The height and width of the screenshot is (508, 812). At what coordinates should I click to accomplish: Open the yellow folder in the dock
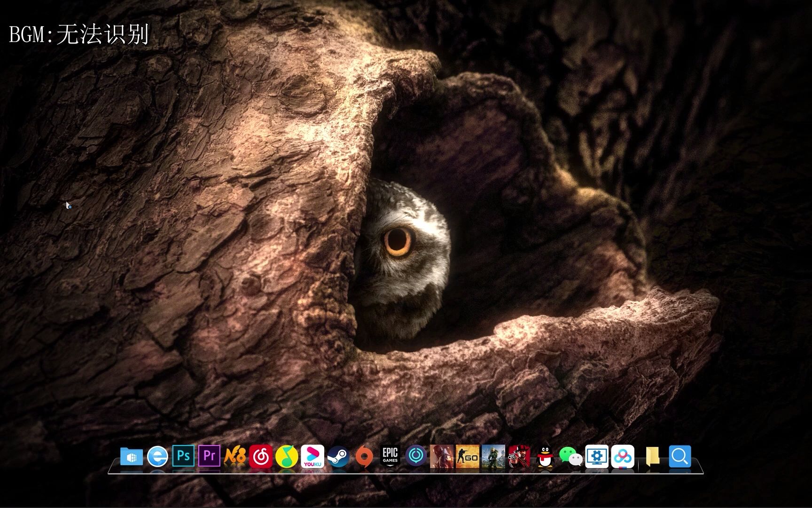point(652,456)
